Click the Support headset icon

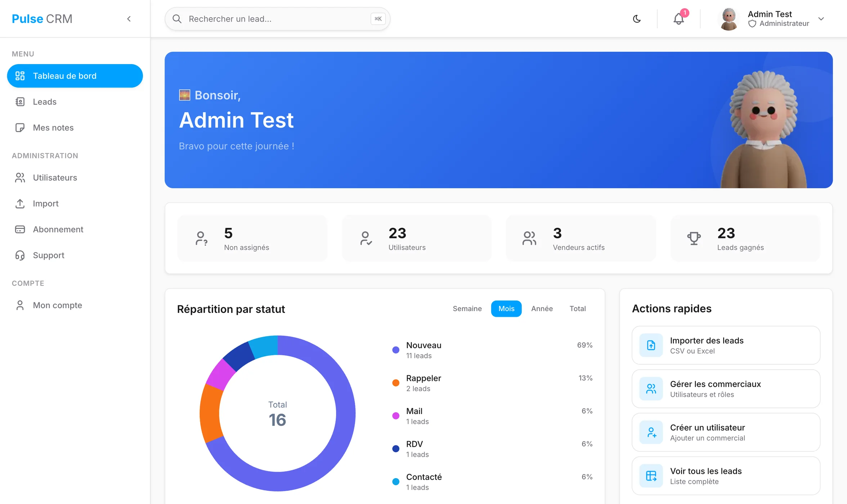[x=20, y=256]
